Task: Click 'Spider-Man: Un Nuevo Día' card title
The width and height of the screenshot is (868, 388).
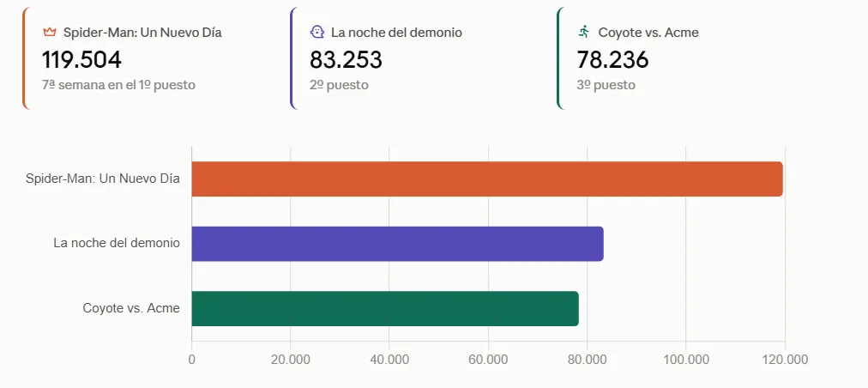Action: [142, 33]
